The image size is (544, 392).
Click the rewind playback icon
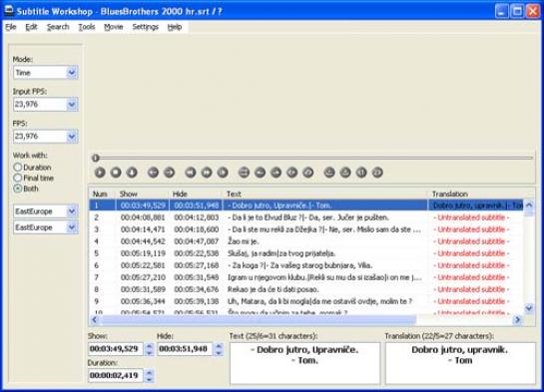[x=190, y=173]
